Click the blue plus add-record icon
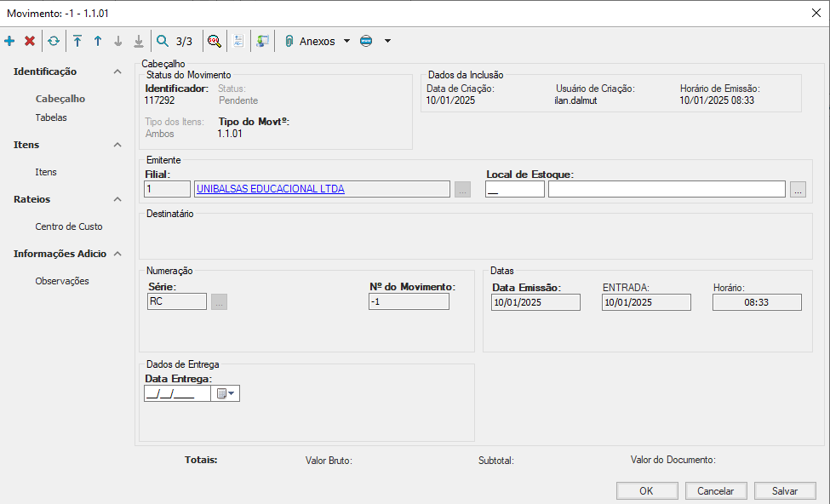This screenshot has width=830, height=504. coord(9,41)
